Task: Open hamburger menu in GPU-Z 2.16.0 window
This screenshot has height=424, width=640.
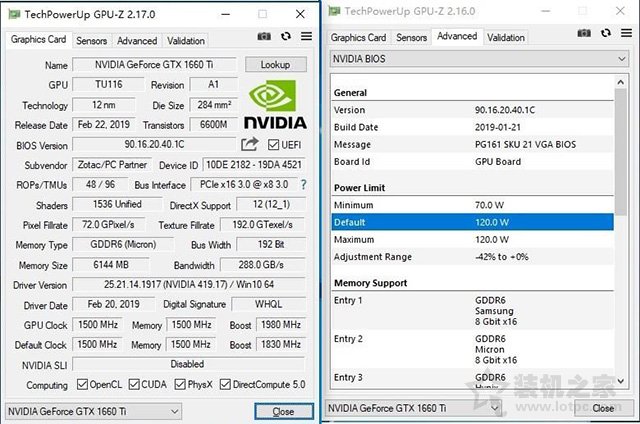Action: click(x=627, y=33)
